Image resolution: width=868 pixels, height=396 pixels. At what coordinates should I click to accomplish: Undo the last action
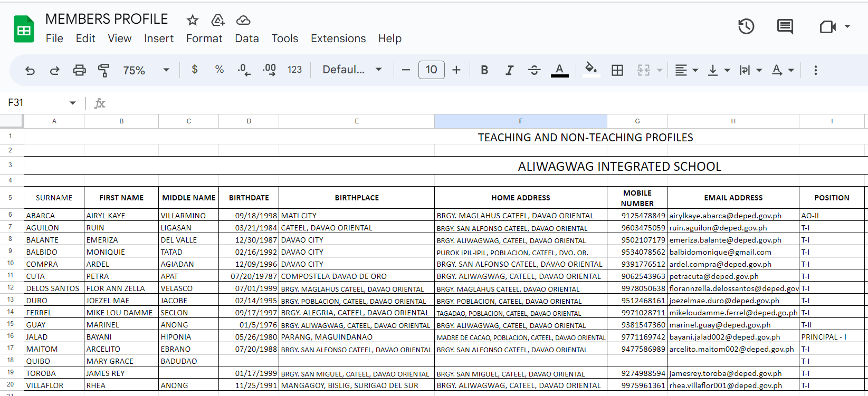tap(30, 70)
